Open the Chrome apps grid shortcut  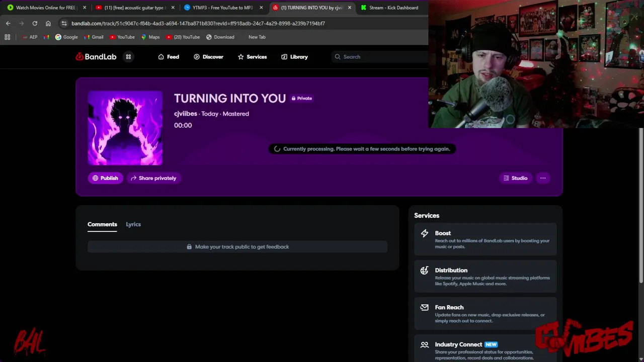[7, 37]
